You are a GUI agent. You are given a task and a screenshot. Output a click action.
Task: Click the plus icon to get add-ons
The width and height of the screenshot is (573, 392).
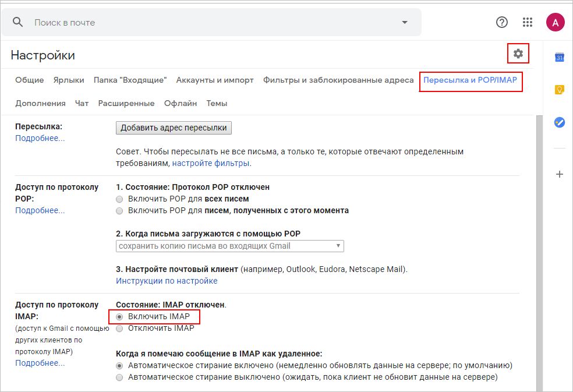pos(559,174)
